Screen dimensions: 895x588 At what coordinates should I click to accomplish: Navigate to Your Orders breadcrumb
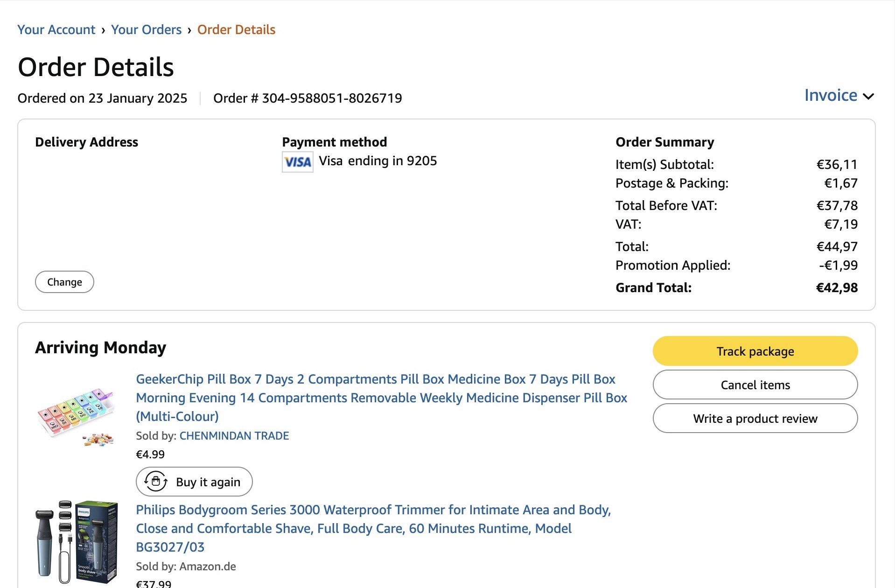pyautogui.click(x=146, y=29)
